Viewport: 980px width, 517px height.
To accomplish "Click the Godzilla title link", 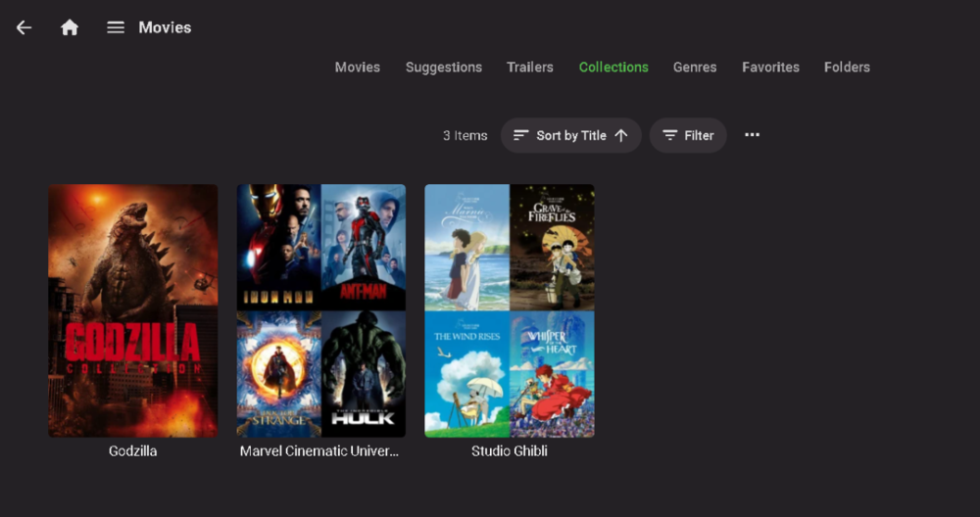I will click(x=133, y=450).
